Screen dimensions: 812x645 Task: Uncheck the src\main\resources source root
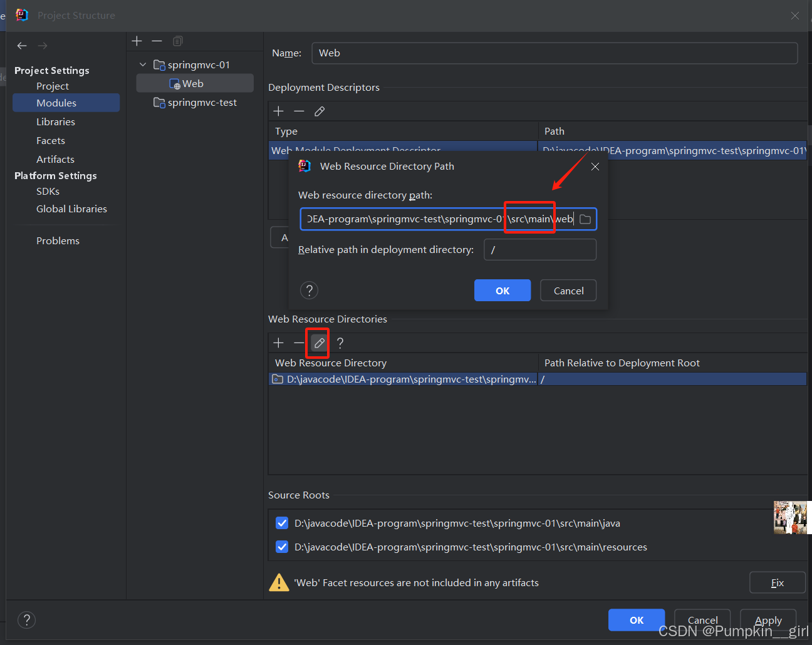pos(282,547)
